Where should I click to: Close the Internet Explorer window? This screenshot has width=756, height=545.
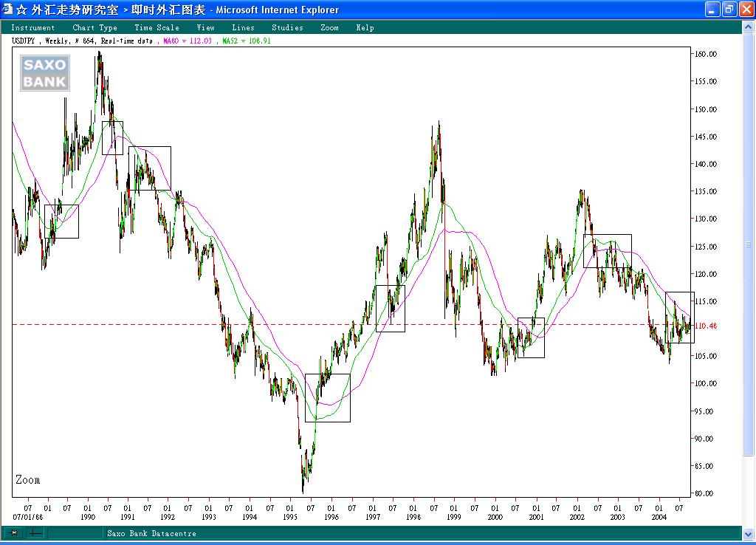pos(746,9)
